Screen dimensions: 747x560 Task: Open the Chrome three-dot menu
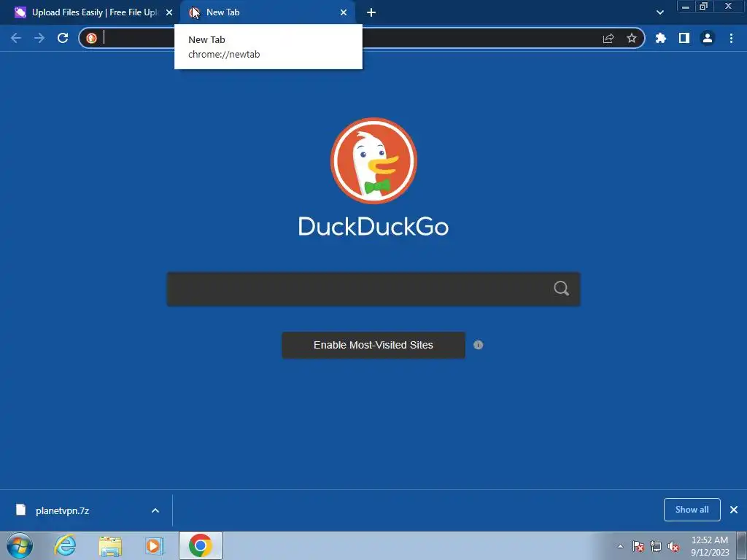tap(731, 38)
